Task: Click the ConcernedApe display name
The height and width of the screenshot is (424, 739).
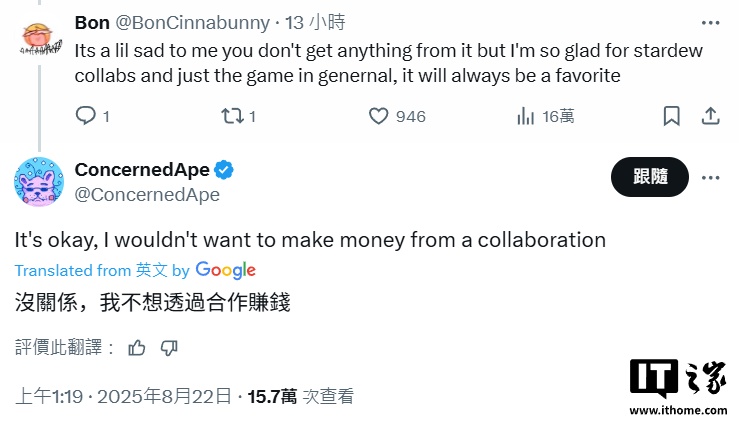Action: coord(142,170)
